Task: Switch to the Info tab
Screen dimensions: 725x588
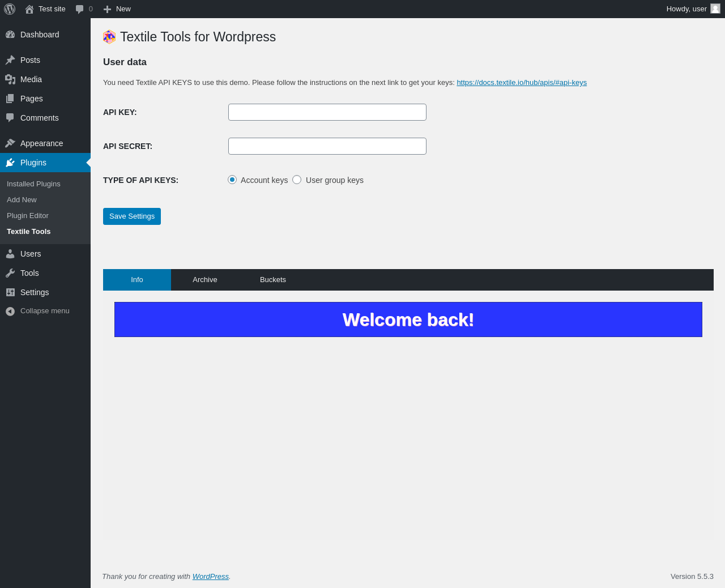Action: (x=137, y=280)
